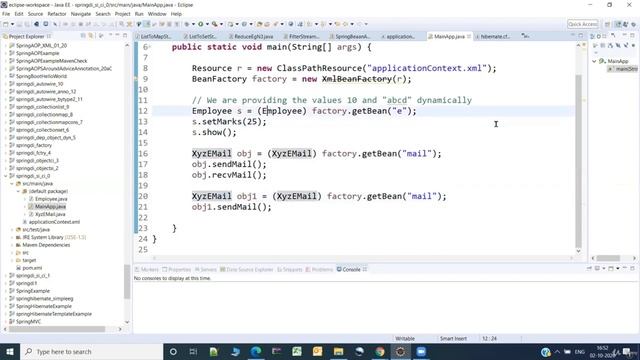640x360 pixels.
Task: Open Google Chrome from taskbar
Action: 380,351
